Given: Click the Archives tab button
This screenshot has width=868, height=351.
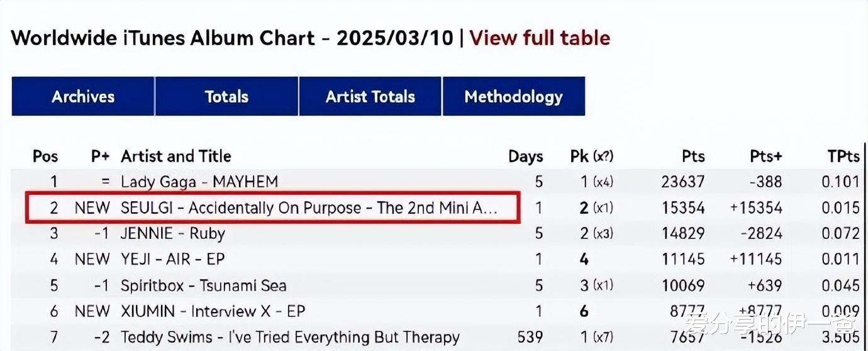Looking at the screenshot, I should coord(83,96).
